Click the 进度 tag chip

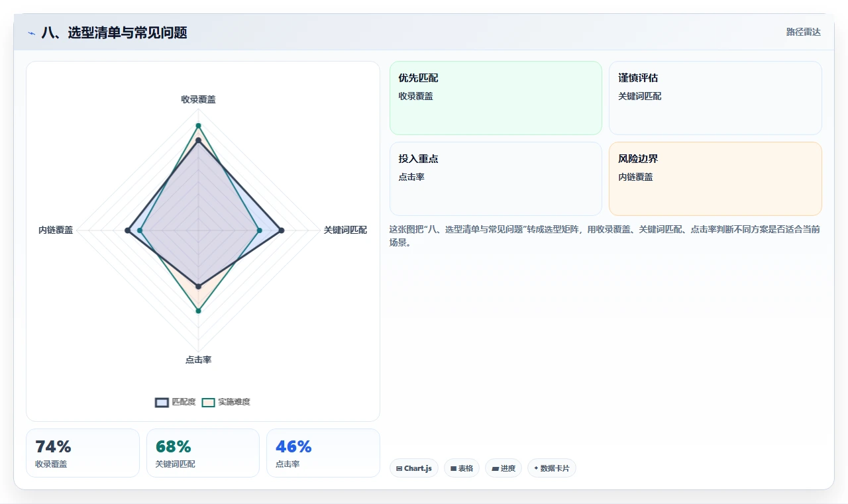coord(503,468)
